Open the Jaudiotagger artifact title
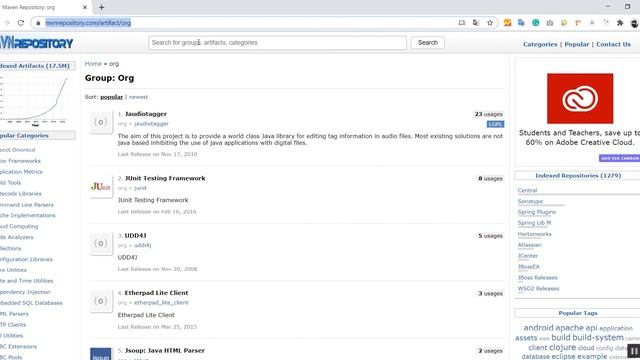 tap(146, 114)
